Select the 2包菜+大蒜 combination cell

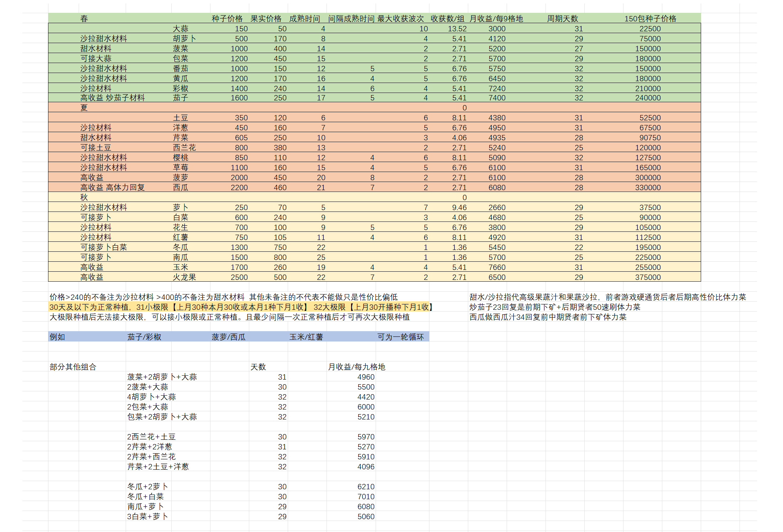coord(147,407)
